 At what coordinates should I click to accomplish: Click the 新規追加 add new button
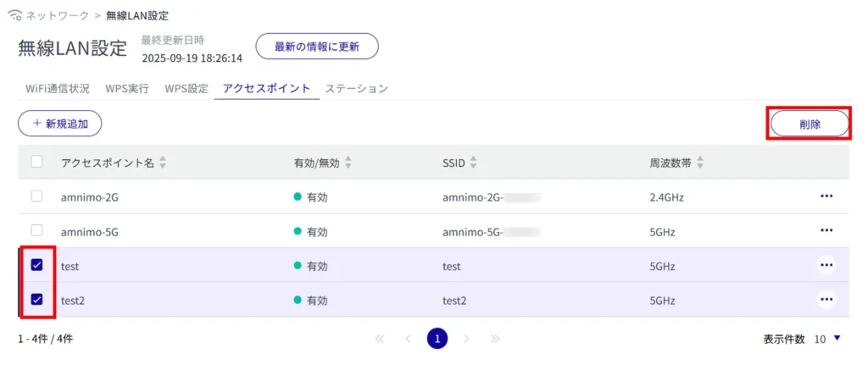pyautogui.click(x=59, y=124)
